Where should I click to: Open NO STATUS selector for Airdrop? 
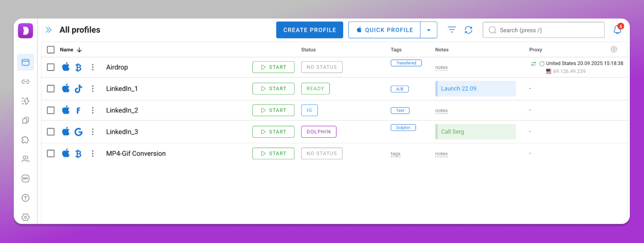[x=322, y=67]
